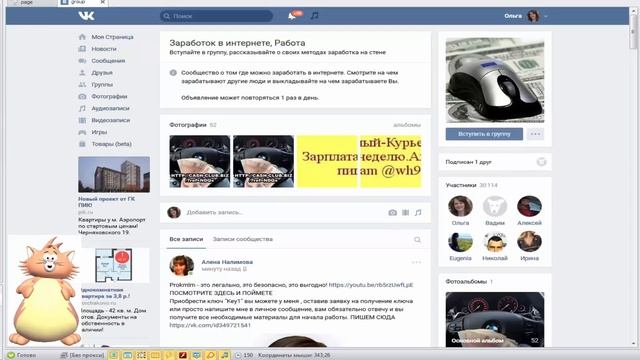Open Сообщения in left menu

pyautogui.click(x=108, y=60)
